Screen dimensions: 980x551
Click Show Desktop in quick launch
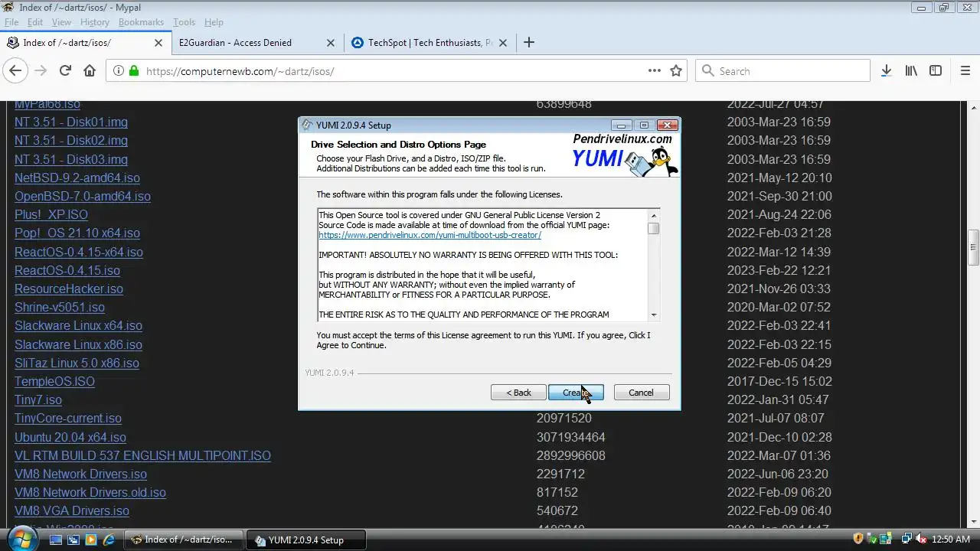(x=55, y=540)
